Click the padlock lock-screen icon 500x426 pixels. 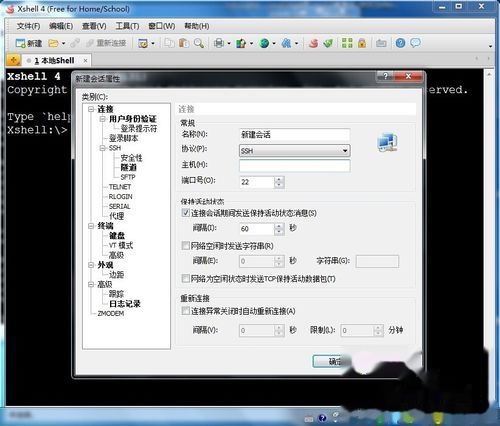tap(362, 43)
